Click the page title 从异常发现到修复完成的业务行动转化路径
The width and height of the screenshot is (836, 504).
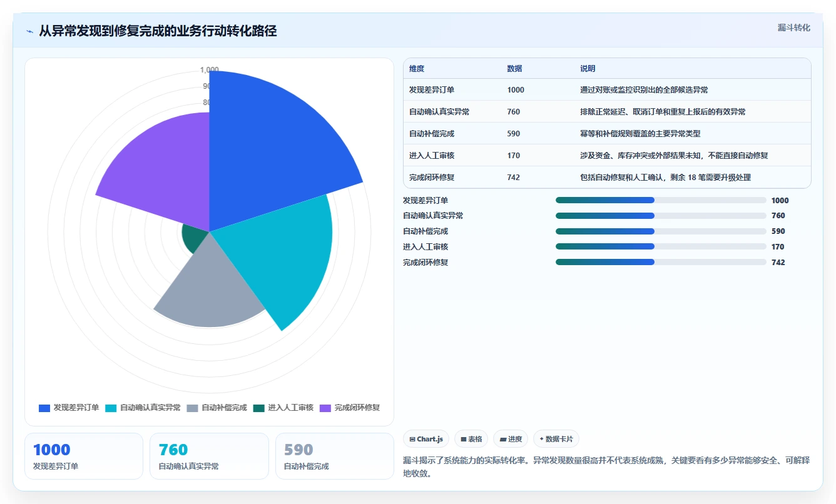coord(158,31)
